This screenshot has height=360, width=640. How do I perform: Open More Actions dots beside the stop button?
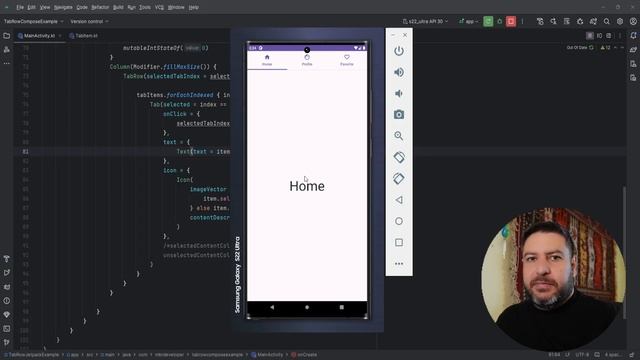click(522, 21)
